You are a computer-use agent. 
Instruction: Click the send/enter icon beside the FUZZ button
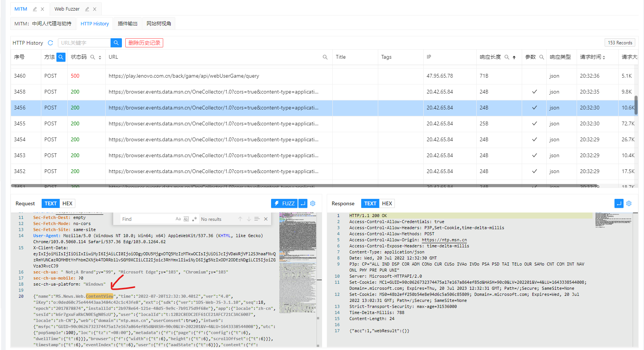(x=303, y=203)
